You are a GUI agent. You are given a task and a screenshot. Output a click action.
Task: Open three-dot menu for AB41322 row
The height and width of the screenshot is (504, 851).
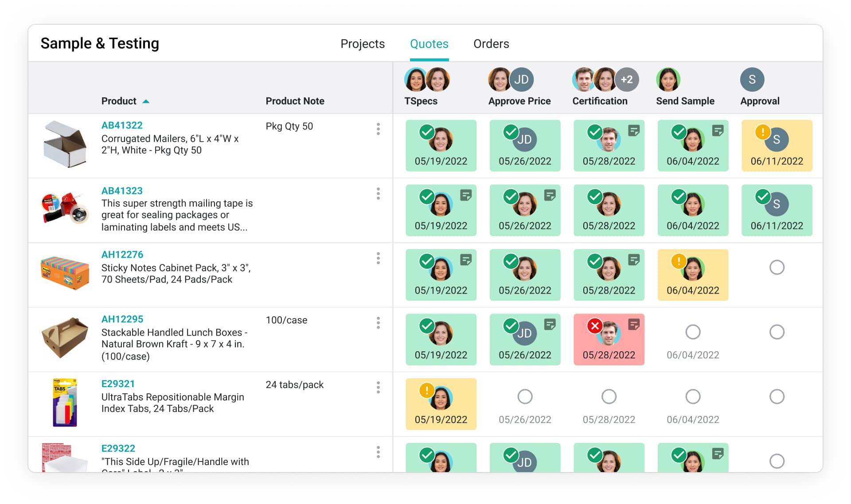(x=378, y=129)
